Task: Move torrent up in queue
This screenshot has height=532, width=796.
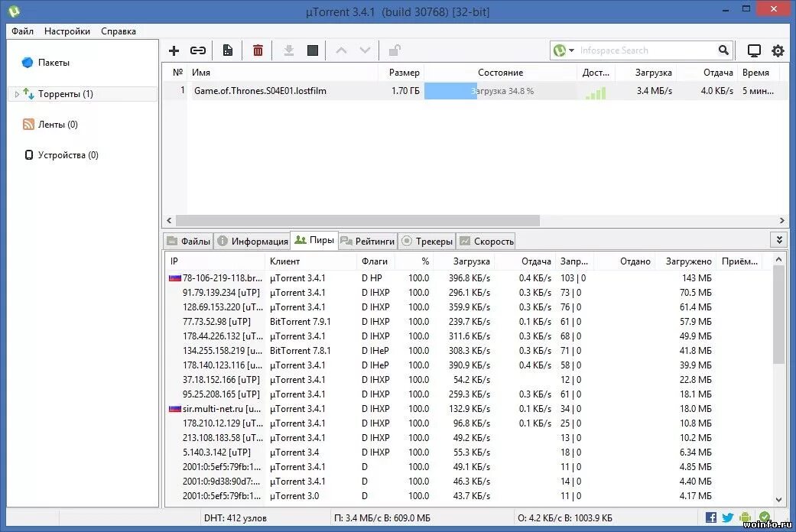Action: pos(342,50)
